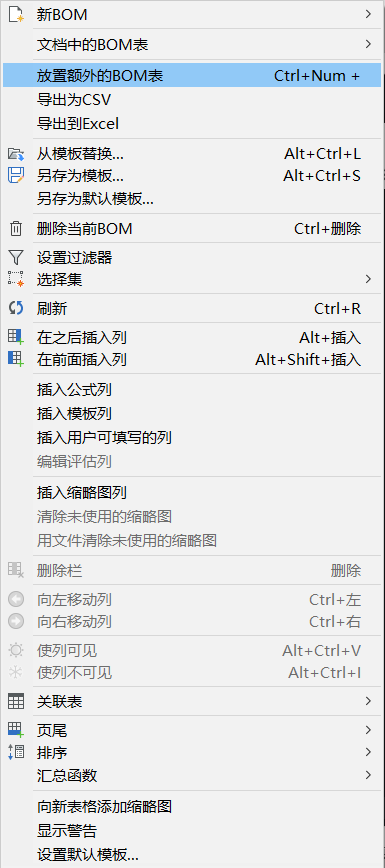Click the sort icon next to 排序
Image resolution: width=385 pixels, height=868 pixels.
point(16,752)
